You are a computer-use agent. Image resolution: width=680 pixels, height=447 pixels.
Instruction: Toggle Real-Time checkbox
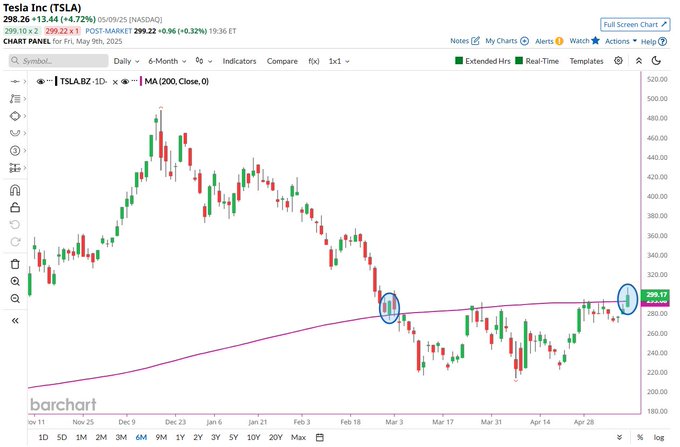coord(519,61)
